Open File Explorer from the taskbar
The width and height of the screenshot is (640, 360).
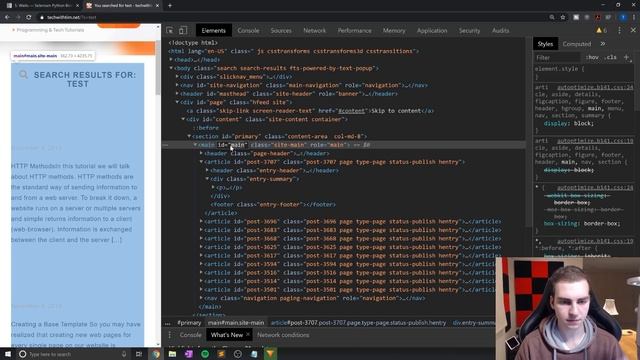172,354
